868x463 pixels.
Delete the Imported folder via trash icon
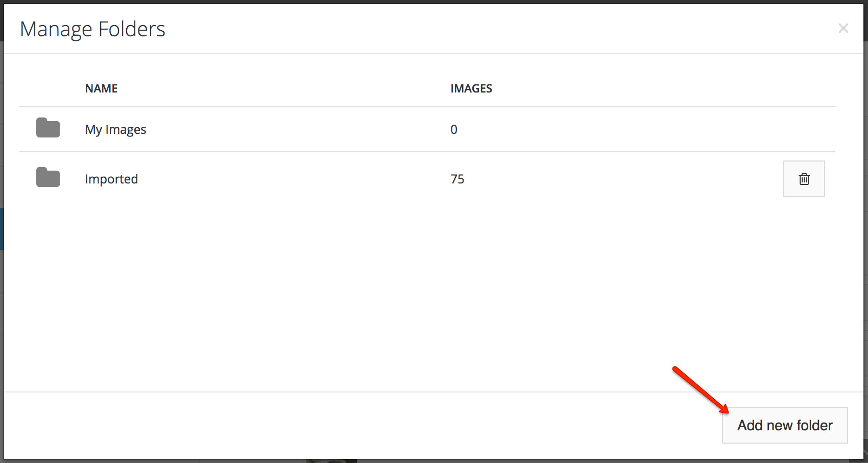[x=804, y=179]
